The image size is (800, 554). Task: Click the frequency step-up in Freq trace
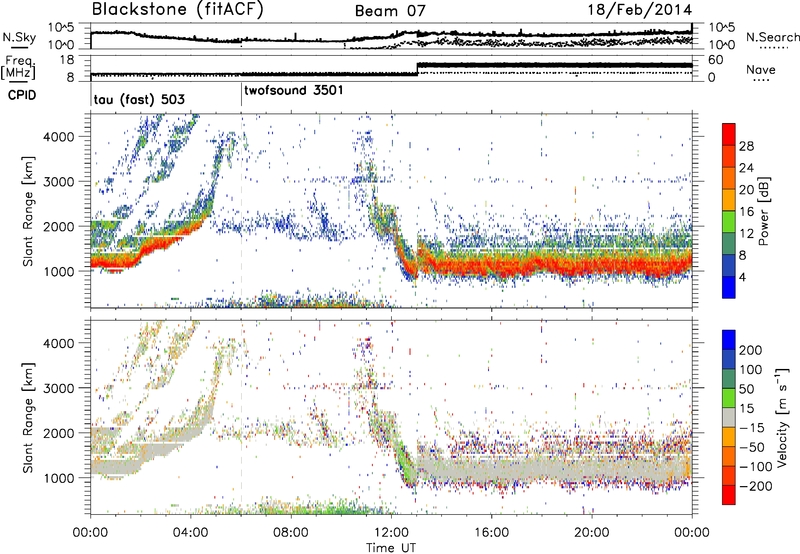tap(417, 68)
